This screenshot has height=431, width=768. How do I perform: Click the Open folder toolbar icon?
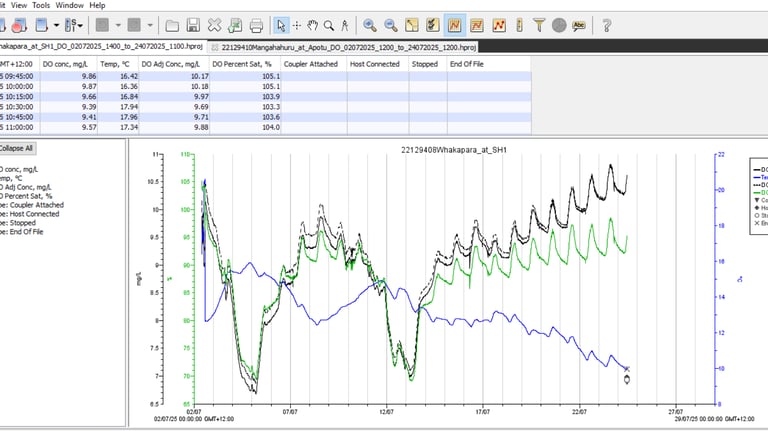point(172,25)
